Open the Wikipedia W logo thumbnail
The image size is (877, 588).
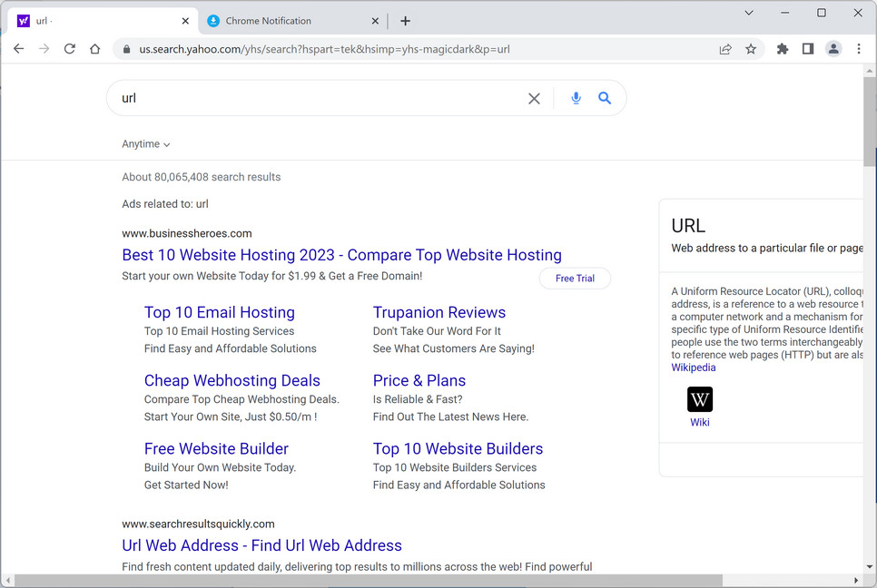click(700, 399)
